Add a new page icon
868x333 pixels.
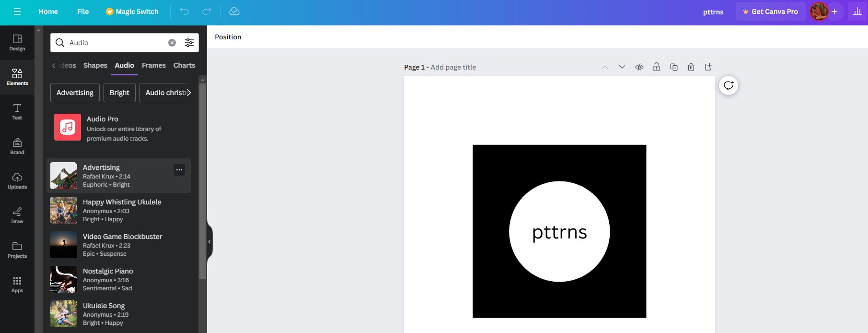(x=708, y=67)
